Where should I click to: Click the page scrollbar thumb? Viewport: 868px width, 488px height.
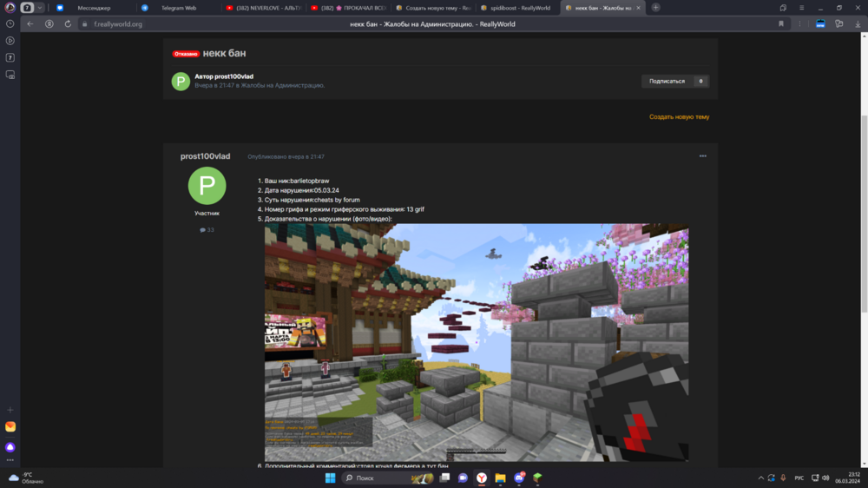pyautogui.click(x=865, y=214)
